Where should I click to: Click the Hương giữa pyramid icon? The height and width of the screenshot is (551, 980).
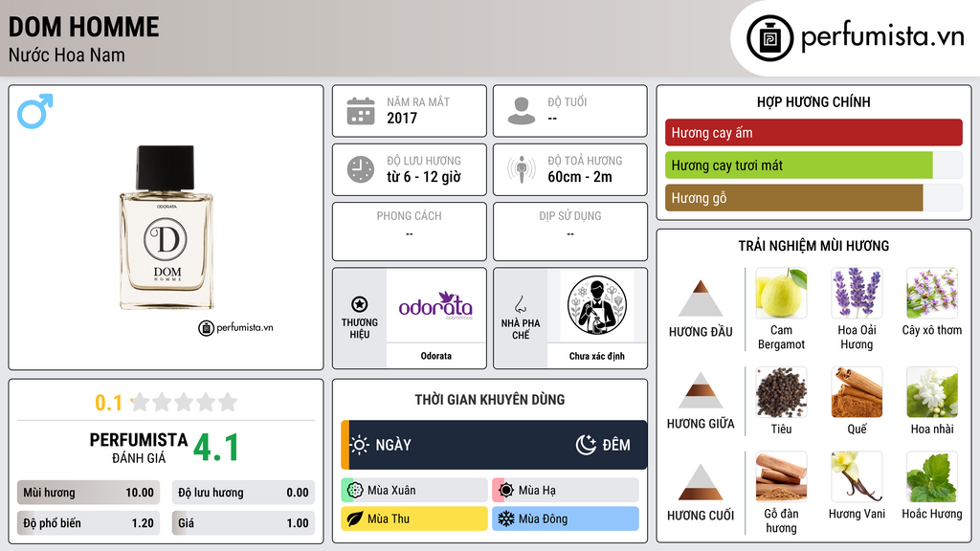click(x=701, y=390)
